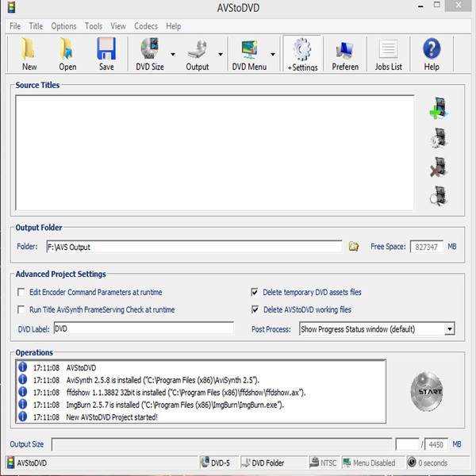Maximize the AVStoDVD window
This screenshot has width=476, height=476.
[x=436, y=6]
